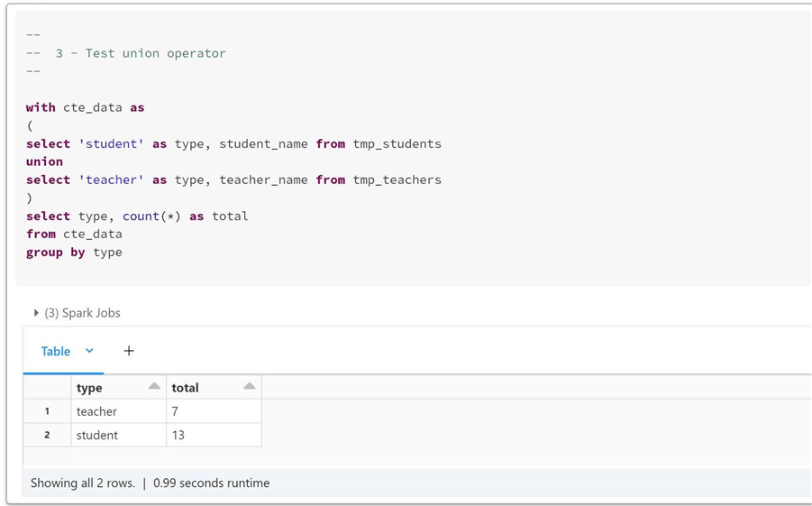Image resolution: width=812 pixels, height=506 pixels.
Task: Click the 0.99 seconds runtime text
Action: coord(211,483)
